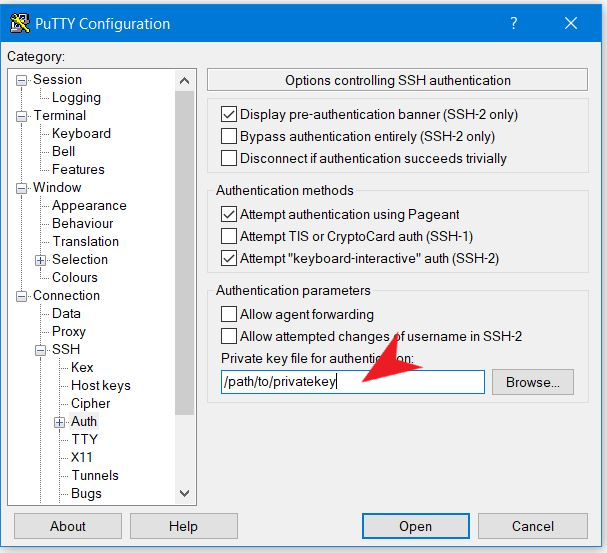This screenshot has height=553, width=607.
Task: Open Features settings category
Action: pos(78,169)
